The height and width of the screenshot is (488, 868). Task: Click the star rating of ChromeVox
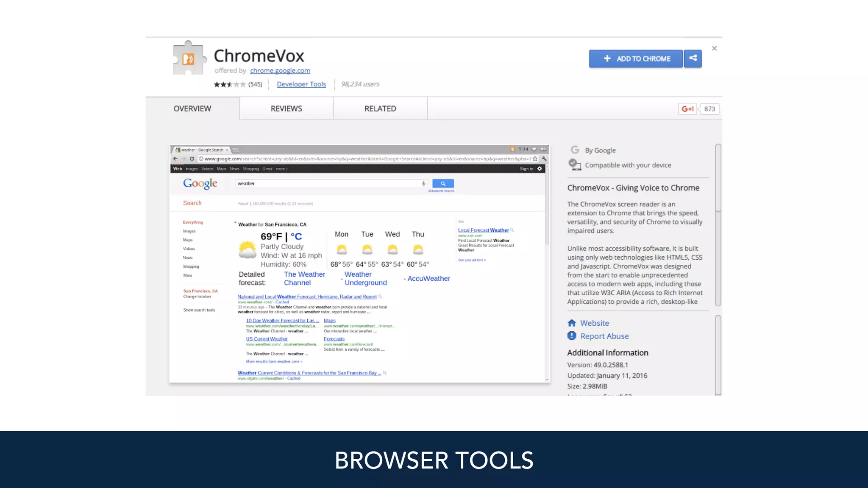tap(230, 84)
